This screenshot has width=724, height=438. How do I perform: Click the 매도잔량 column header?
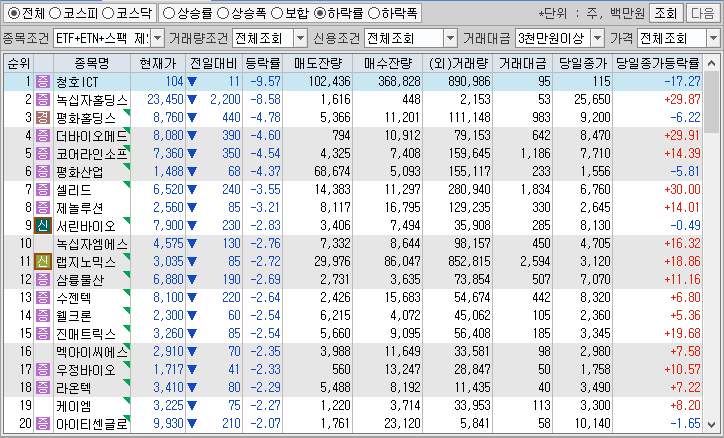tap(317, 63)
